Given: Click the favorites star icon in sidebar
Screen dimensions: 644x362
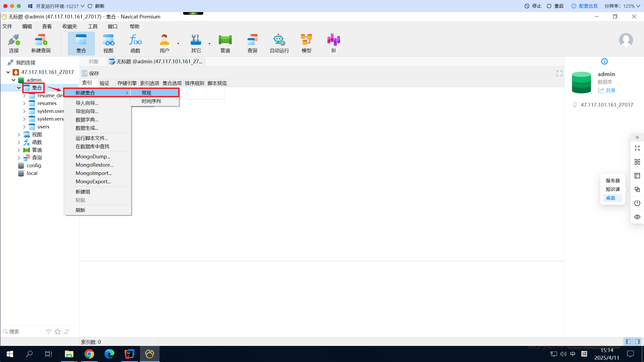Looking at the screenshot, I should (x=58, y=331).
